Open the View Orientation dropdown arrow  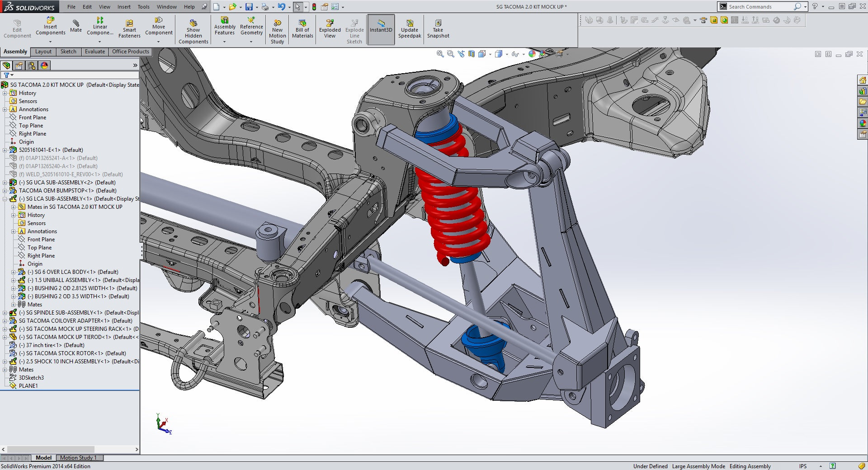point(491,54)
